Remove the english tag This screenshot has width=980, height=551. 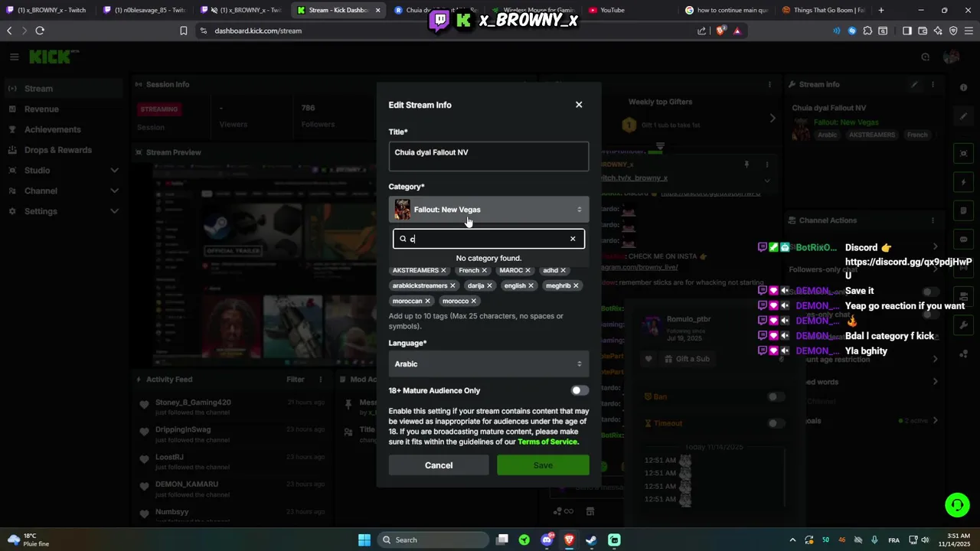(x=531, y=285)
